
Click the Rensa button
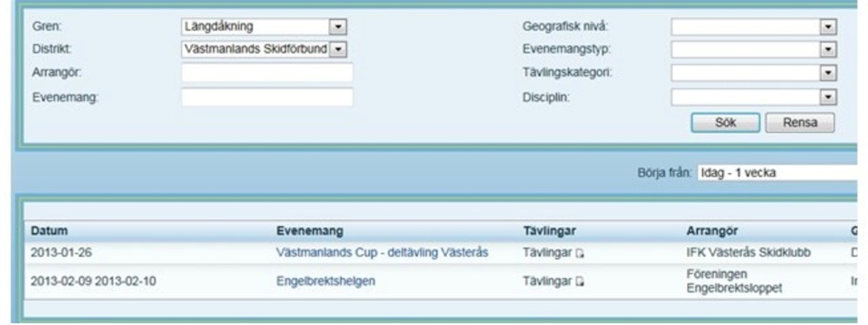coord(800,123)
